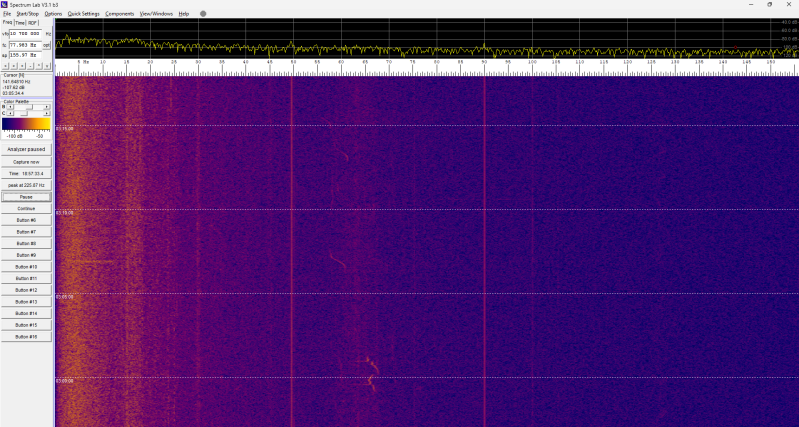Click the sp span frequency field
The image size is (799, 427).
(x=25, y=55)
